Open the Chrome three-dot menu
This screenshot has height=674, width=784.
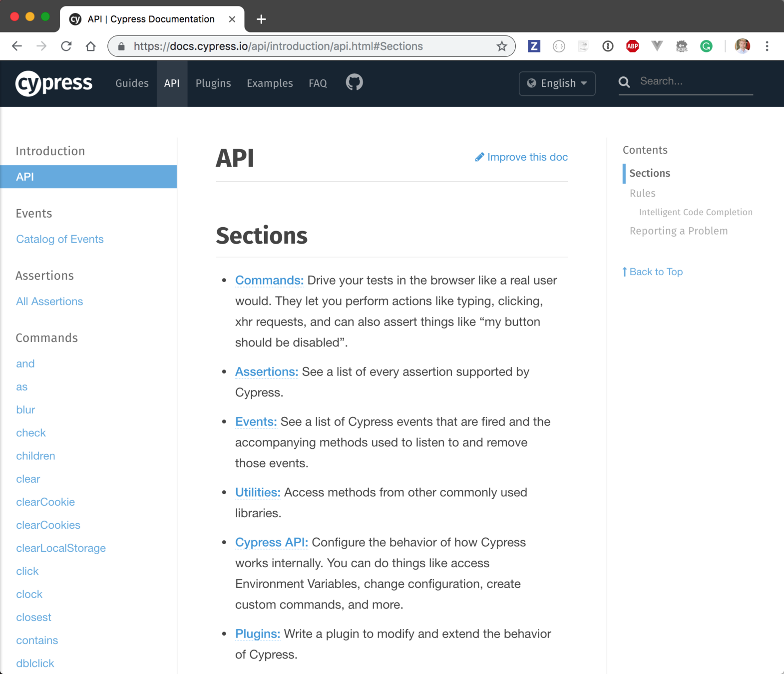[x=767, y=46]
